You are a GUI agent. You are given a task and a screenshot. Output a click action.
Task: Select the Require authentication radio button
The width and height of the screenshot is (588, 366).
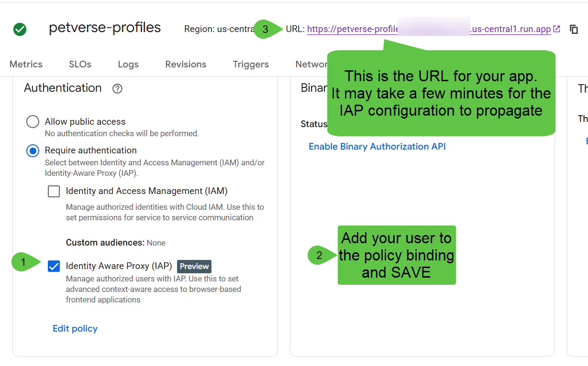pos(33,151)
